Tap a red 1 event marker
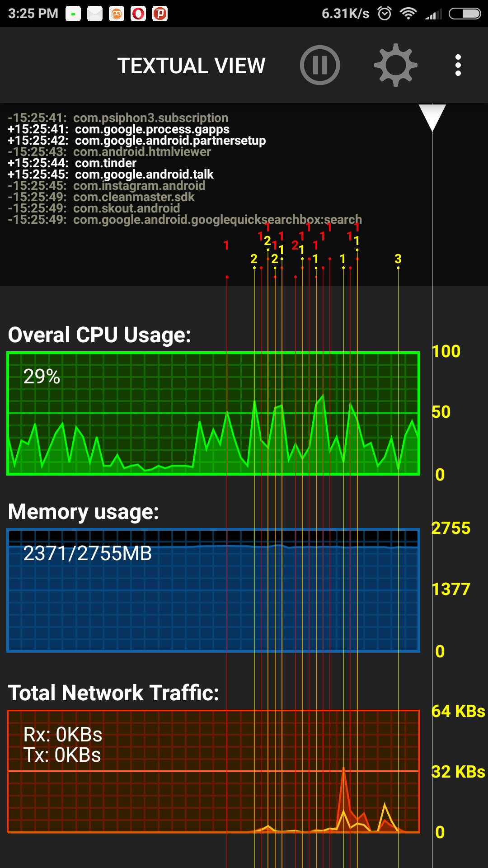Viewport: 488px width, 868px height. coord(227,245)
